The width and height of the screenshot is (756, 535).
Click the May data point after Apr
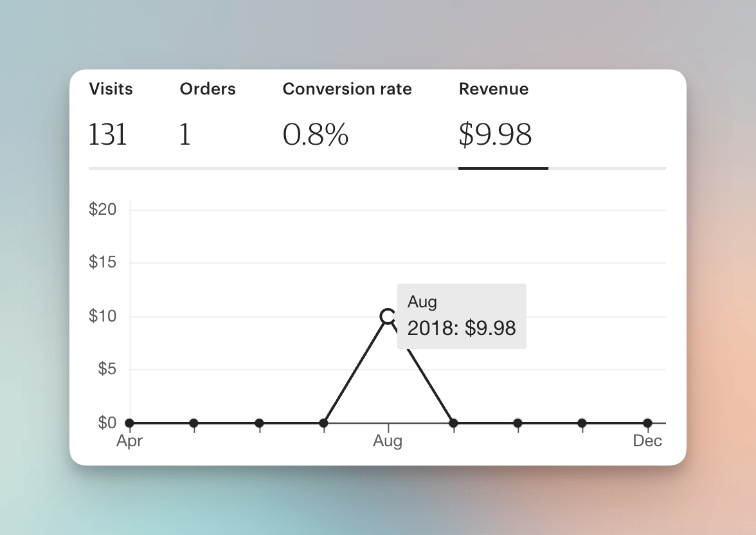point(194,423)
